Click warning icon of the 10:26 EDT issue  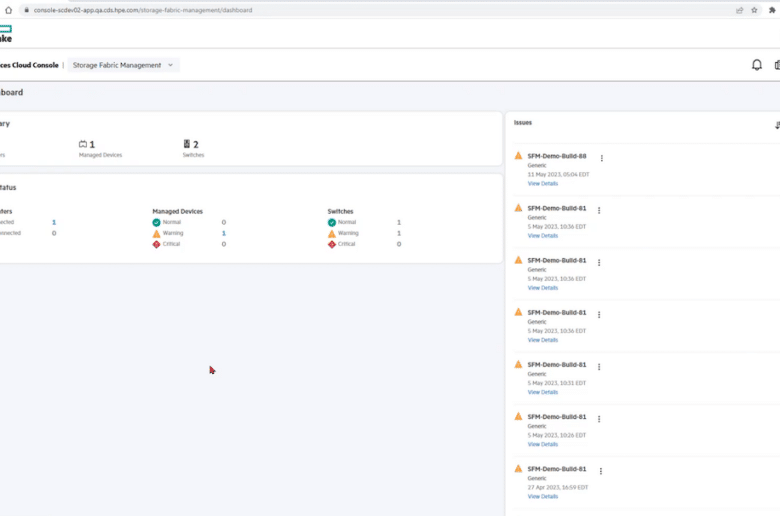tap(518, 416)
